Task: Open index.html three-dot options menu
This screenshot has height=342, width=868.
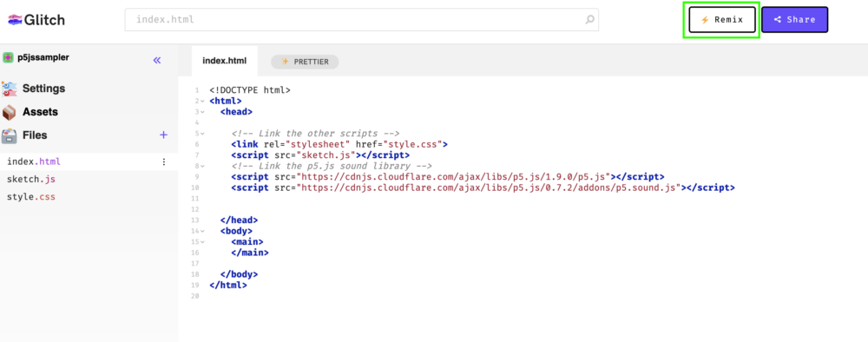Action: (x=163, y=161)
